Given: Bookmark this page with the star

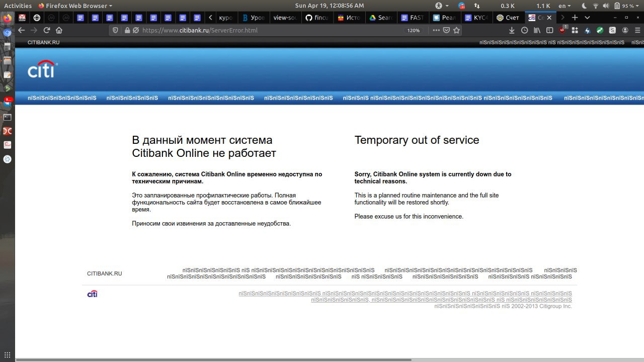Looking at the screenshot, I should tap(457, 30).
